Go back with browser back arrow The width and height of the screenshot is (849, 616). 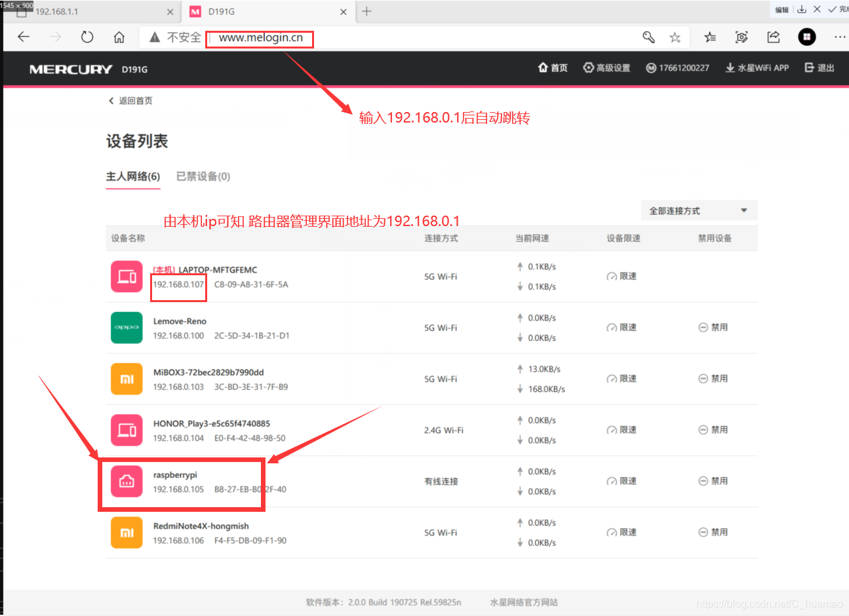24,37
